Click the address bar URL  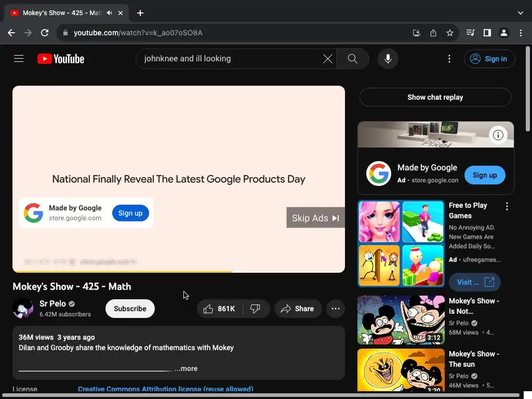(138, 33)
